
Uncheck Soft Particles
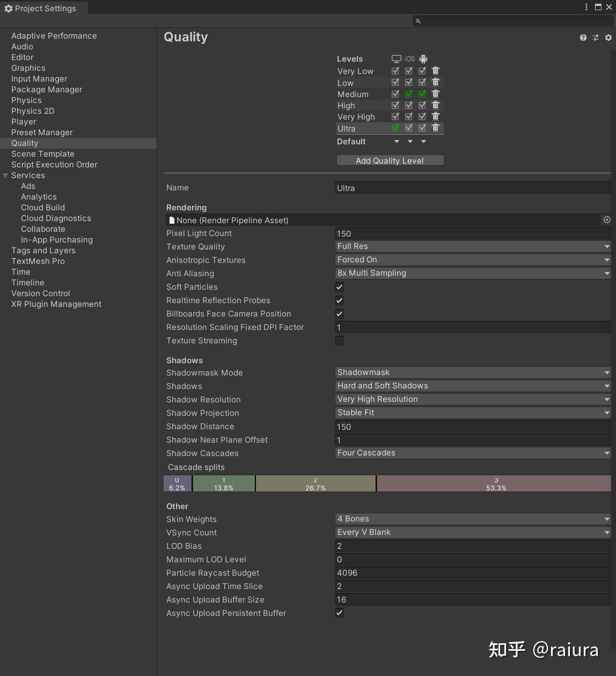click(x=339, y=287)
